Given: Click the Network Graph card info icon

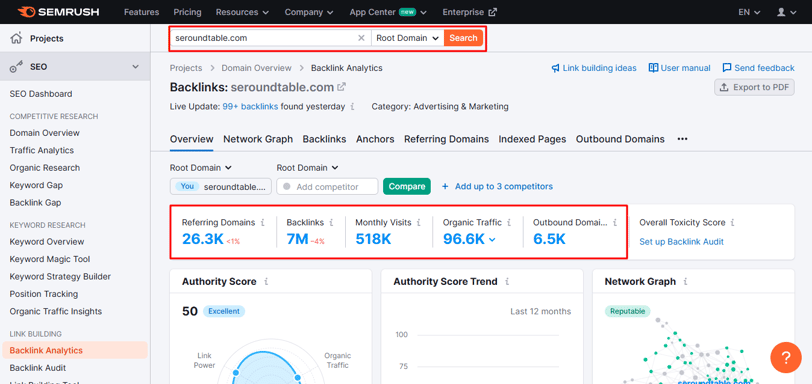Looking at the screenshot, I should click(x=685, y=282).
